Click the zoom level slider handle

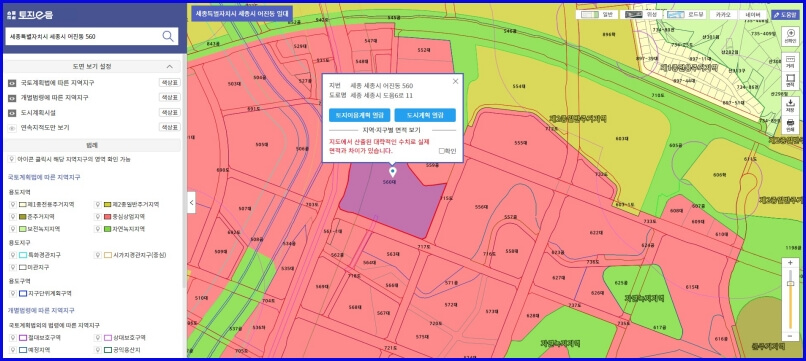791,283
